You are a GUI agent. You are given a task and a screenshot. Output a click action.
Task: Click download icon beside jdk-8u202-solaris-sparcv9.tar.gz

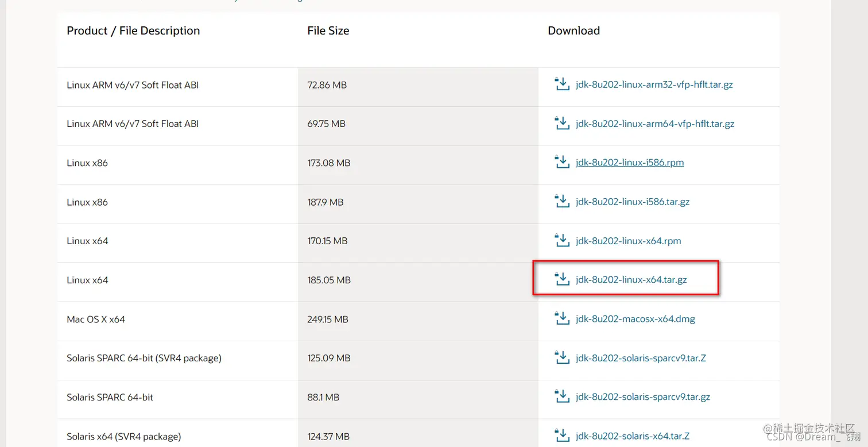click(x=561, y=397)
